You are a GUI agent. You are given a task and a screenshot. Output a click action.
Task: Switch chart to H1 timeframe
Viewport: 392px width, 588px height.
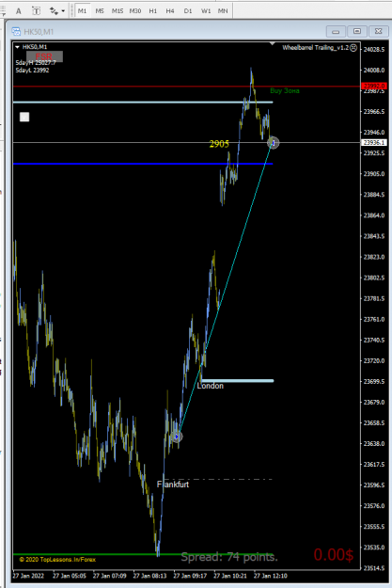tap(153, 11)
